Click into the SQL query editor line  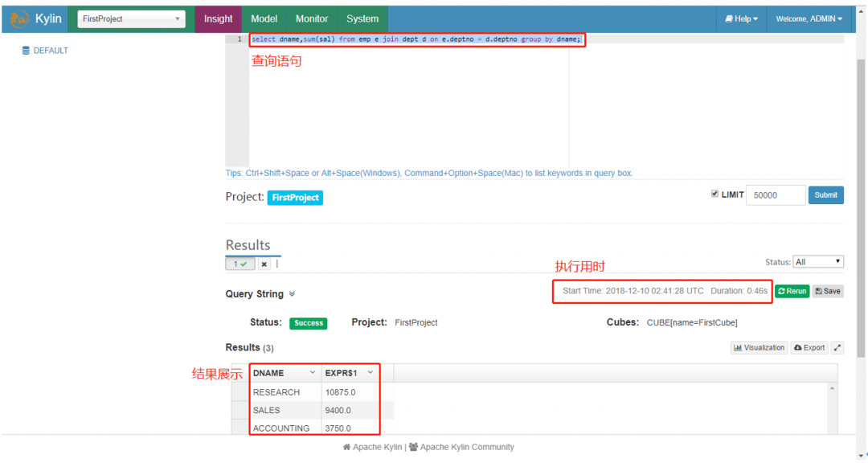(x=416, y=39)
